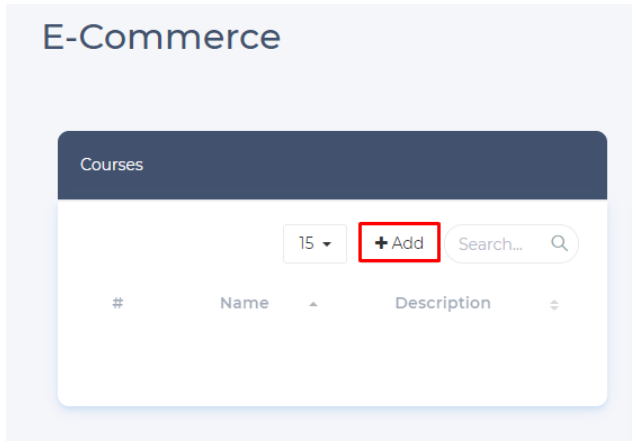Screen dimensions: 636x448
Task: Click the empty table body area
Action: click(x=332, y=360)
